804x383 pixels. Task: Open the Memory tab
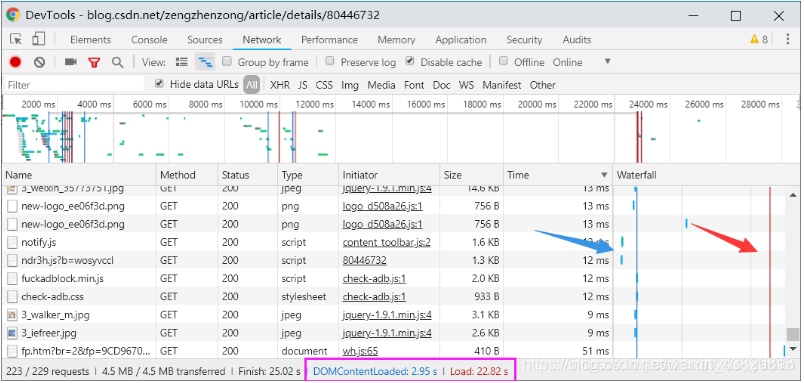(x=396, y=39)
